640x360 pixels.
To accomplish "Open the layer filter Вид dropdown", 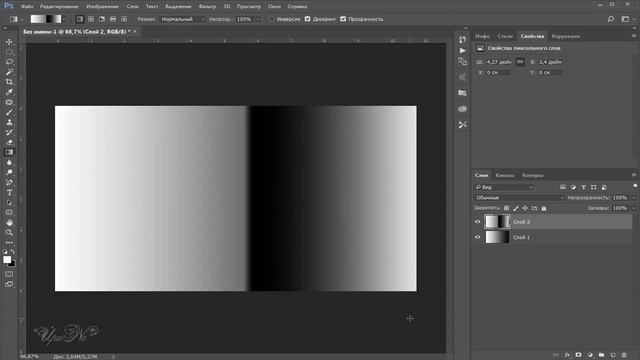I will point(504,187).
